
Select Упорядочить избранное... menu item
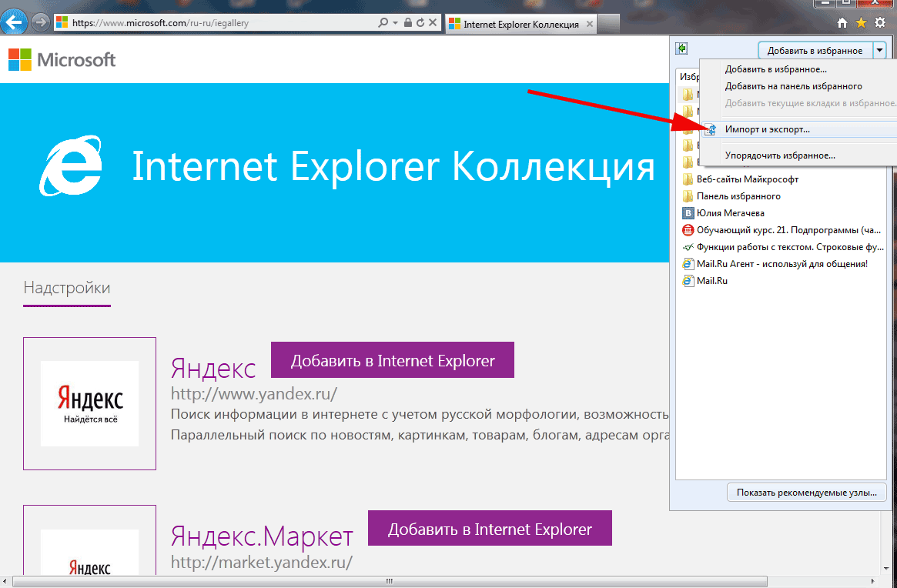780,155
